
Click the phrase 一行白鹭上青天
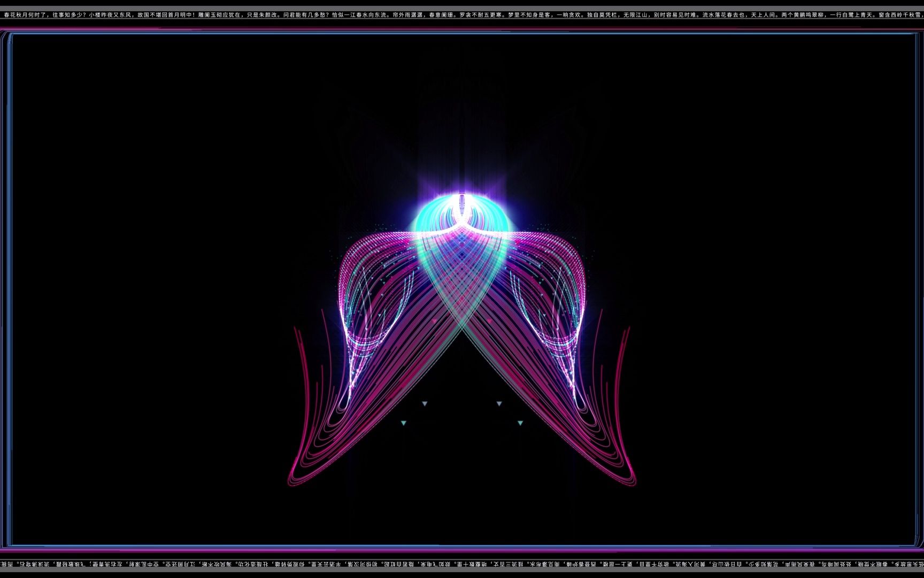click(851, 15)
